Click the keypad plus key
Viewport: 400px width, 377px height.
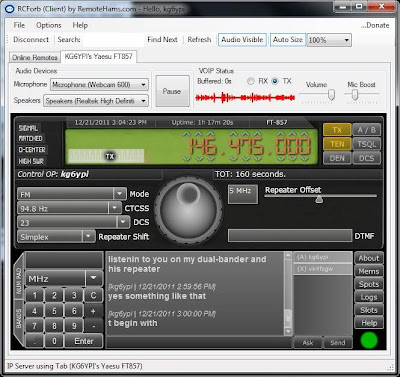93,311
